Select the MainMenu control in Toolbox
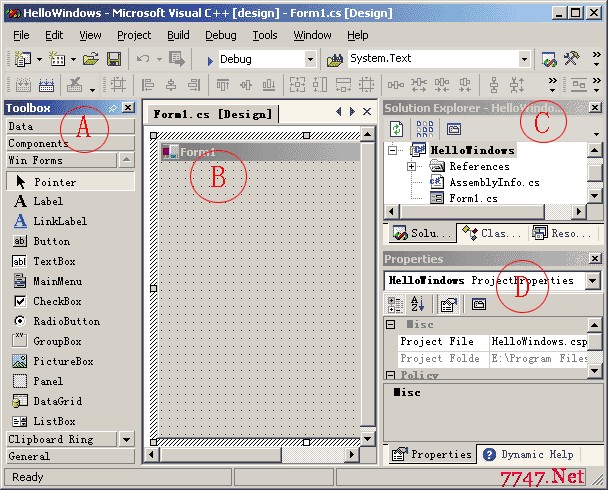 pyautogui.click(x=71, y=281)
